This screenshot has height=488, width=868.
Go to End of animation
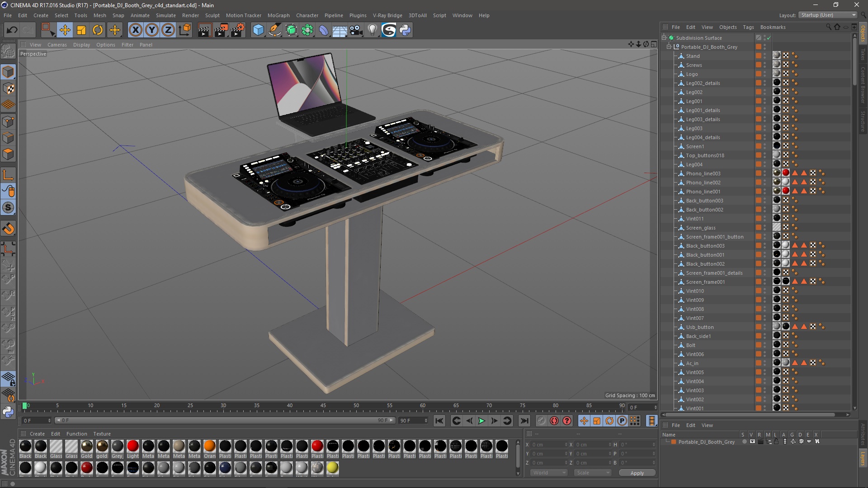[524, 421]
